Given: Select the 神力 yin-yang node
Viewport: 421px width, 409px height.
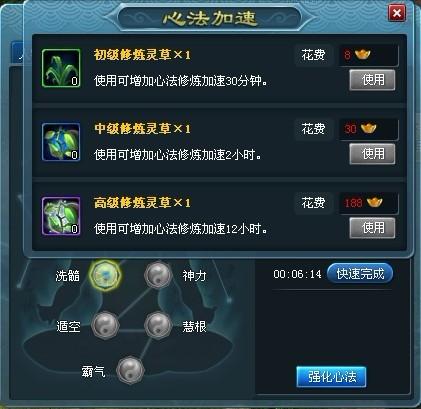Looking at the screenshot, I should coord(158,275).
